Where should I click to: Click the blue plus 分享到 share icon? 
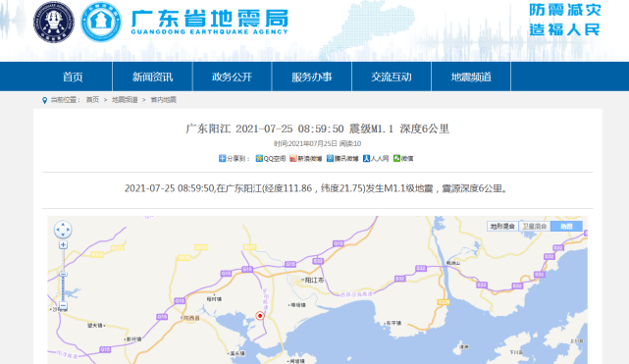[222, 158]
